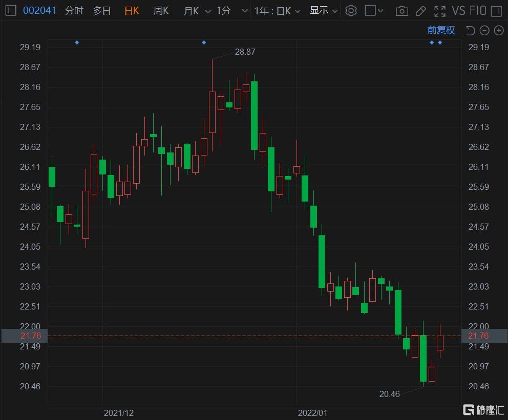Select the 1分 one-minute period
This screenshot has width=508, height=420.
pos(224,11)
